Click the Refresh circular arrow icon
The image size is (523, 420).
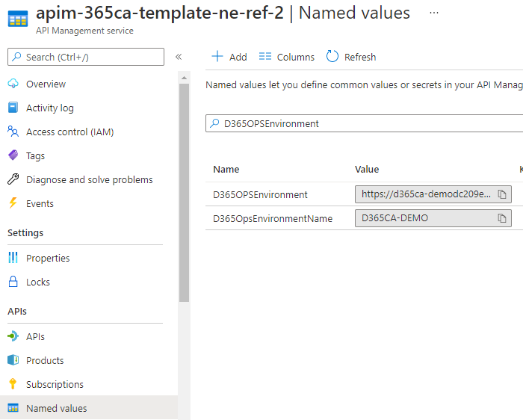tap(332, 56)
